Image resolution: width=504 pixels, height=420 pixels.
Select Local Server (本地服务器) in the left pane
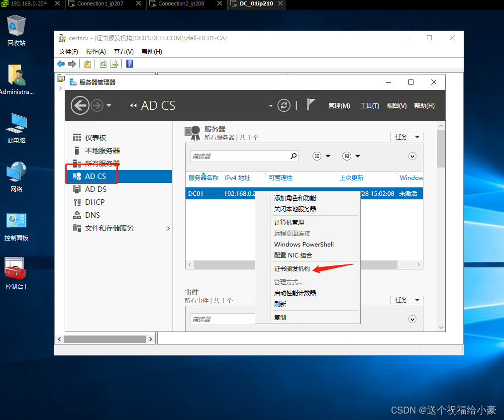point(102,151)
